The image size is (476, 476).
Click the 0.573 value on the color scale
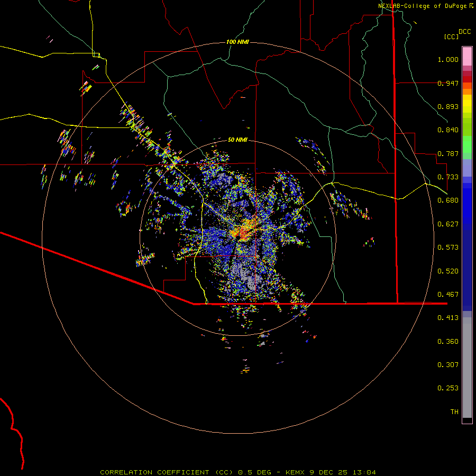[448, 248]
